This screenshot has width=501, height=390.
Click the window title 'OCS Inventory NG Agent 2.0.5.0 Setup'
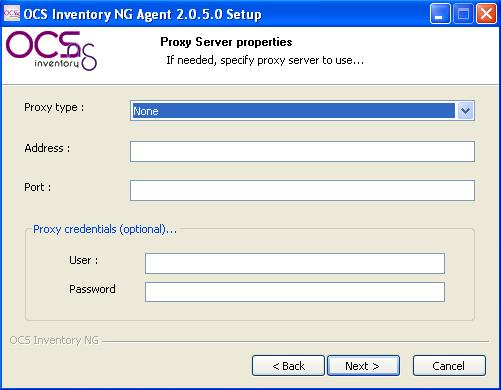[x=142, y=14]
